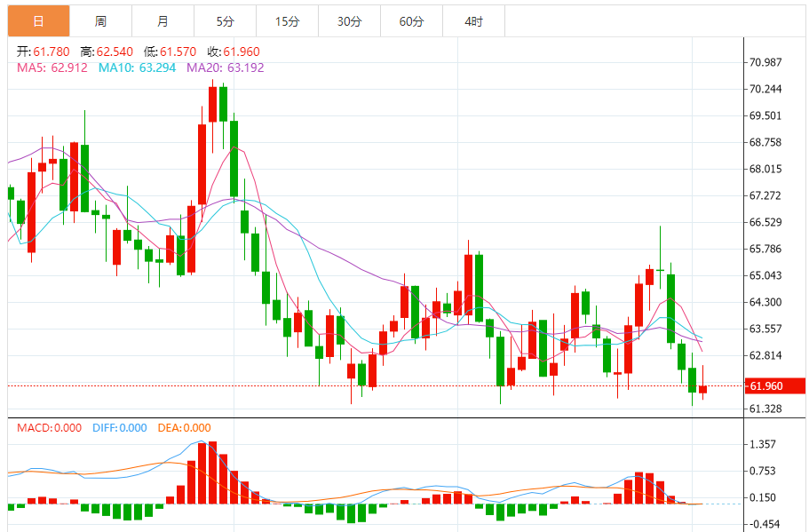
Task: Click the 65.786 price axis label
Action: [x=765, y=249]
